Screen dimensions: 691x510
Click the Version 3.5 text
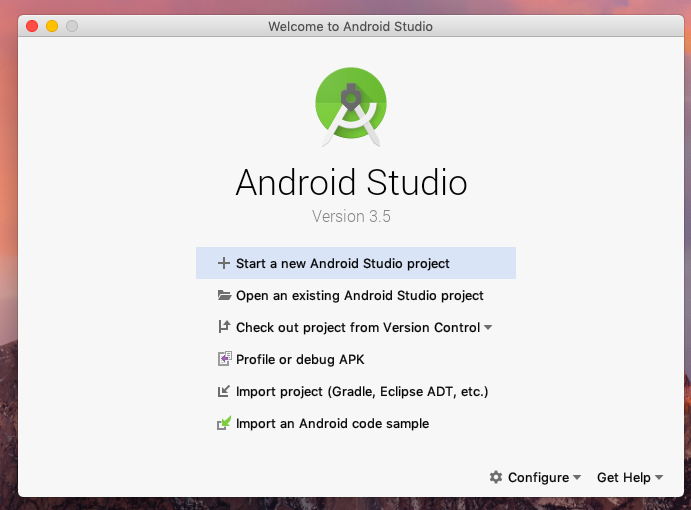[x=351, y=216]
